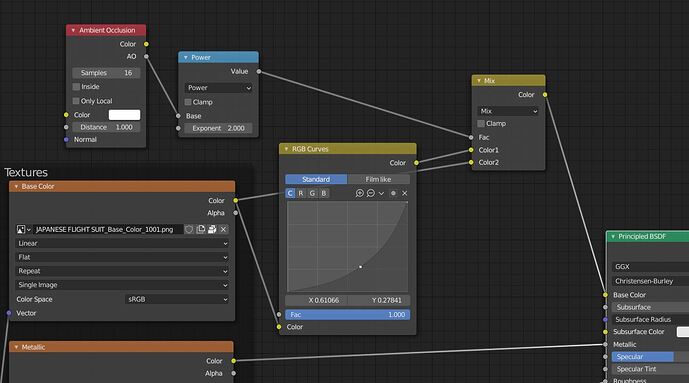The width and height of the screenshot is (689, 383).
Task: Click the new image copy icon
Action: coord(201,229)
